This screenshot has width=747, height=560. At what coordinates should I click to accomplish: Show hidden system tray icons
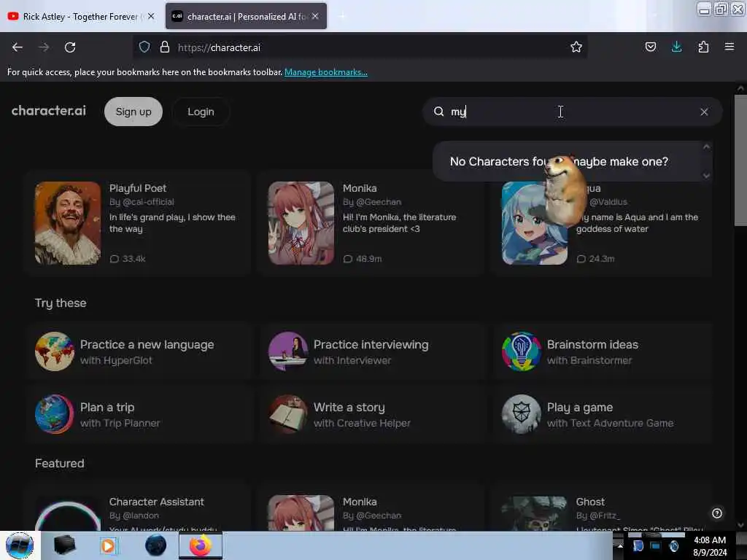point(620,545)
